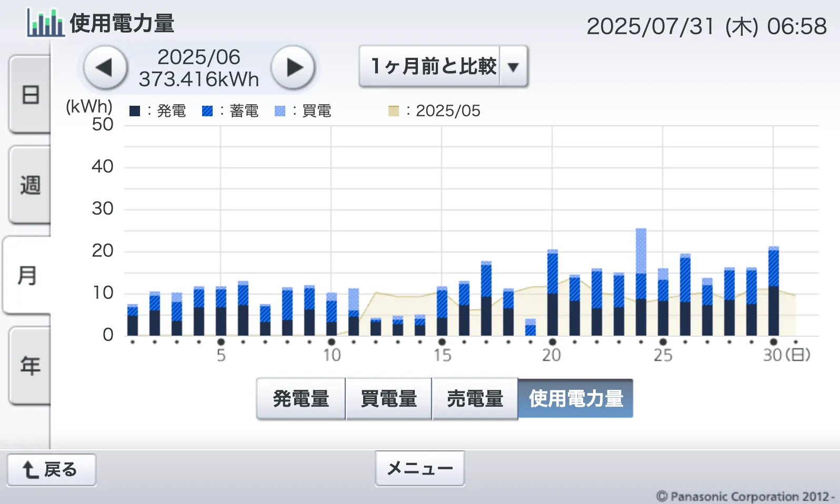
Task: Click the light blue 買電 legend square
Action: [280, 111]
